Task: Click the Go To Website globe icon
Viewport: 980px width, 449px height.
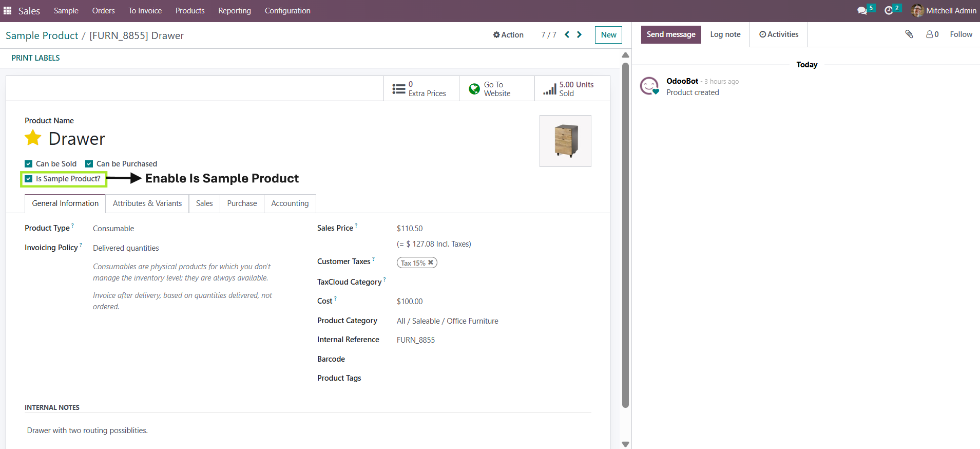Action: pos(474,89)
